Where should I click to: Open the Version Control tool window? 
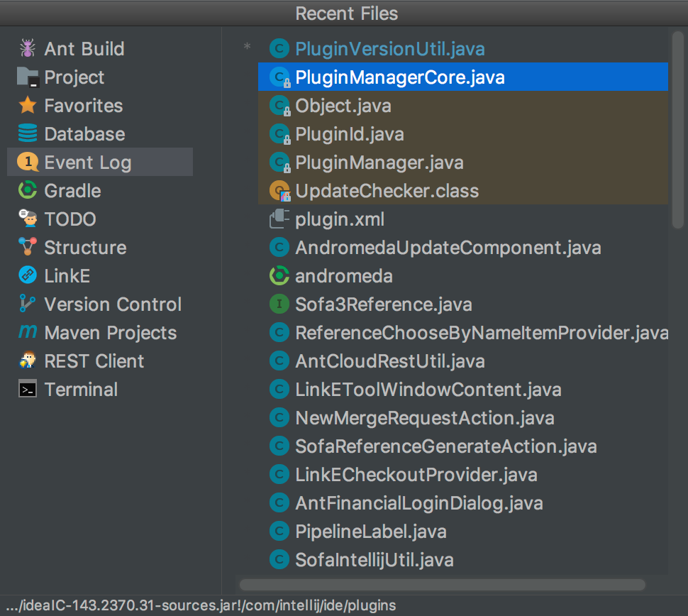click(100, 304)
